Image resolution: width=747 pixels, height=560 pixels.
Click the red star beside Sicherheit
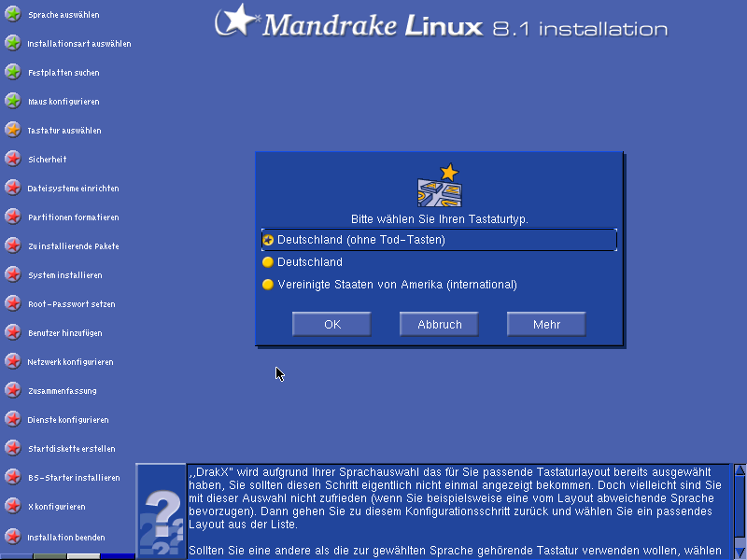13,159
